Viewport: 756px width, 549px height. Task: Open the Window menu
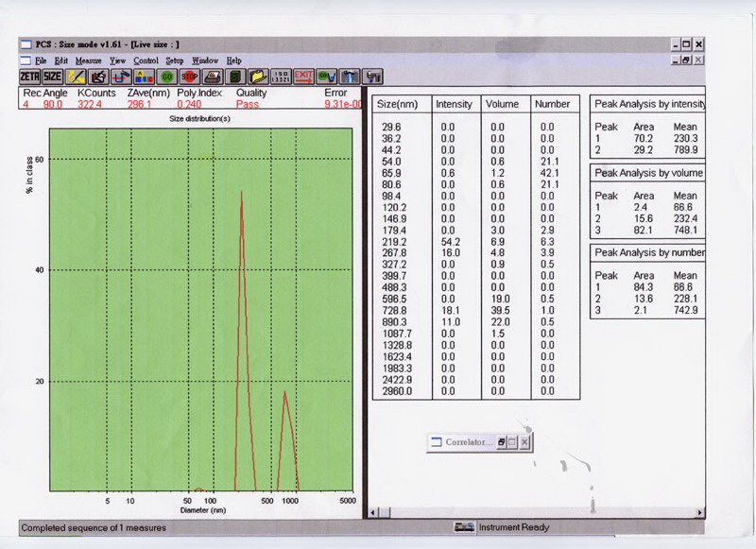tap(205, 60)
